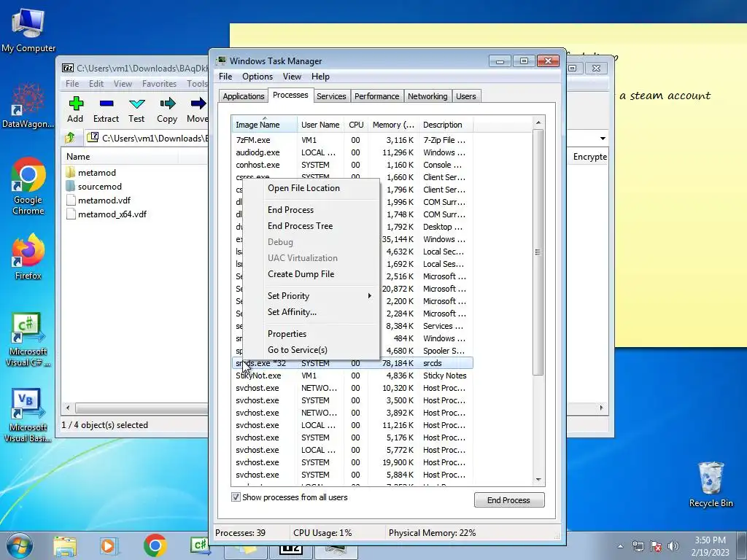
Task: Open media player from taskbar
Action: click(x=109, y=546)
